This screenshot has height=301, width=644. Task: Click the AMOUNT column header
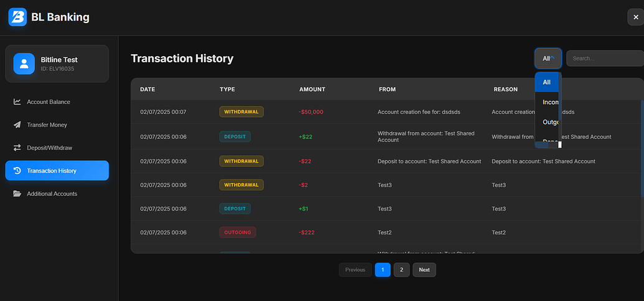coord(312,89)
